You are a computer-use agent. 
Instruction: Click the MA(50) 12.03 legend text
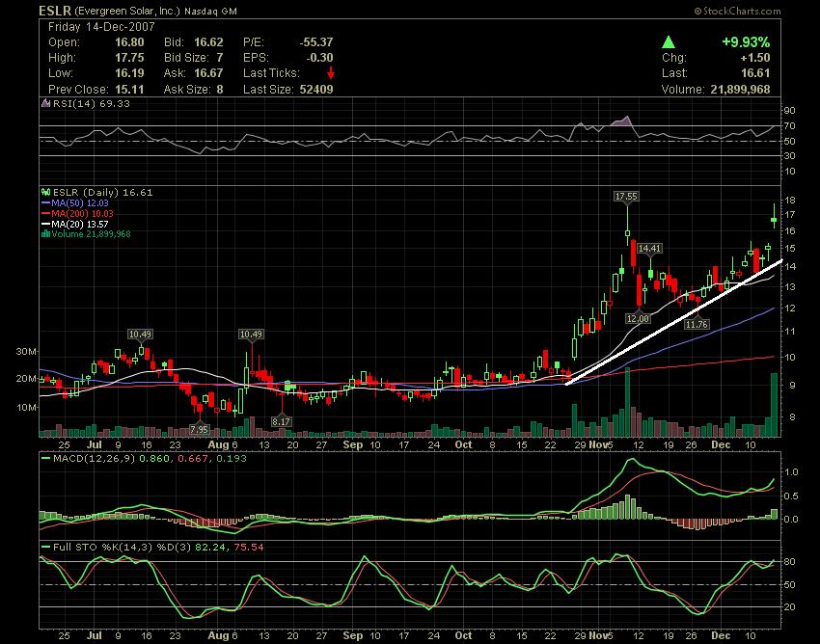[80, 203]
